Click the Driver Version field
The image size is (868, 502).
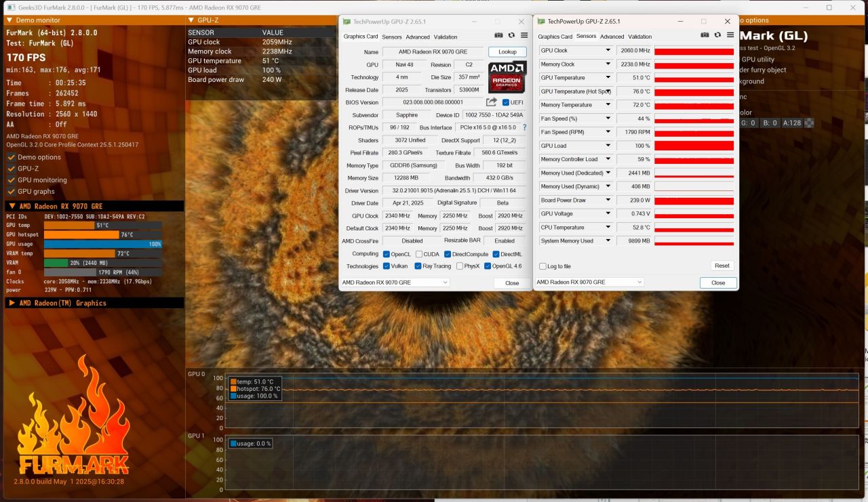(454, 191)
